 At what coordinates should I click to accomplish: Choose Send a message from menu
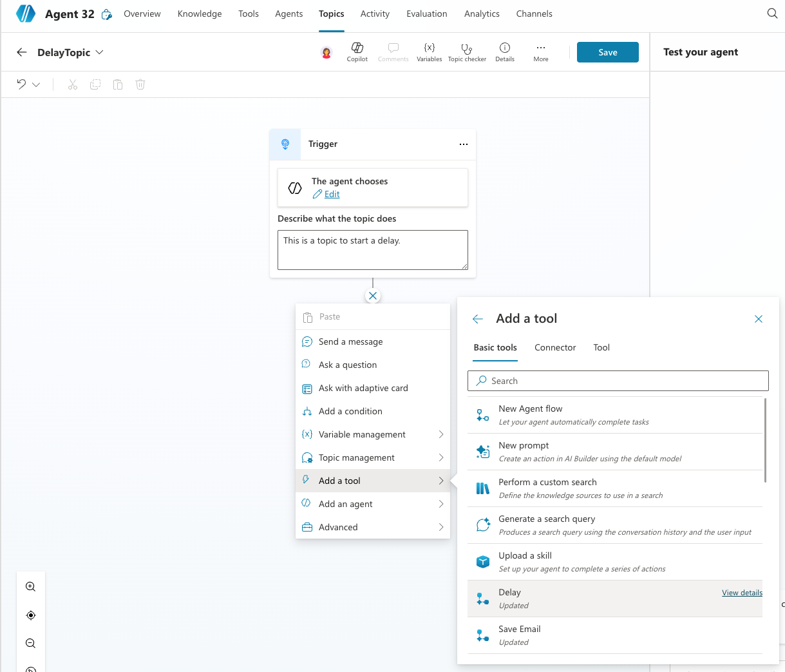351,341
